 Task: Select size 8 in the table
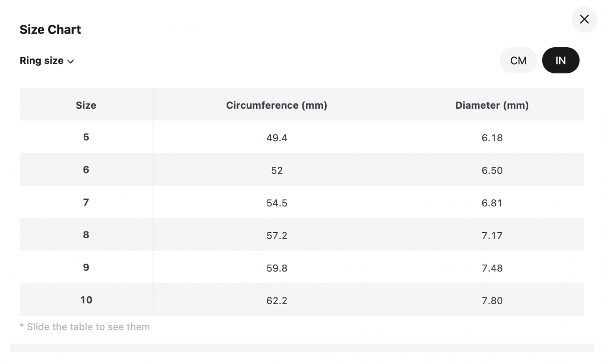[86, 234]
